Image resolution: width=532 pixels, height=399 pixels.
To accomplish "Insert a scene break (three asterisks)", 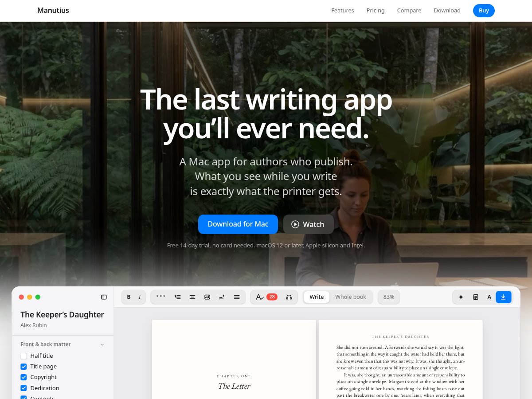I will (x=161, y=297).
